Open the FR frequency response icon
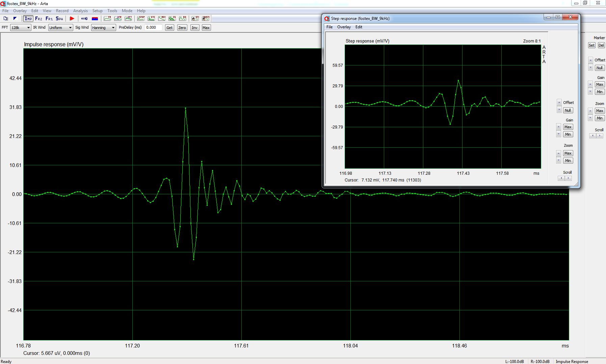The height and width of the screenshot is (364, 606). 107,19
